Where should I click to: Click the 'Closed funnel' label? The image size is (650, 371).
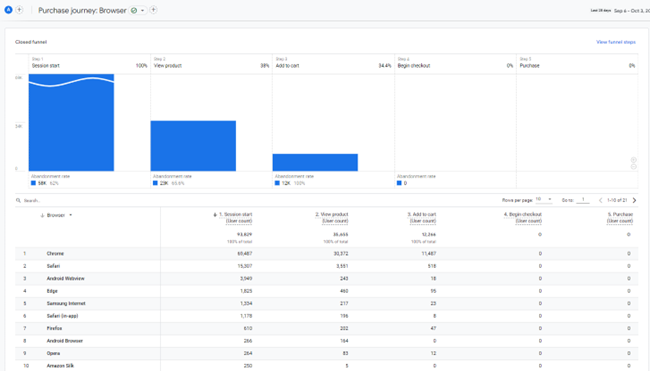tap(31, 42)
